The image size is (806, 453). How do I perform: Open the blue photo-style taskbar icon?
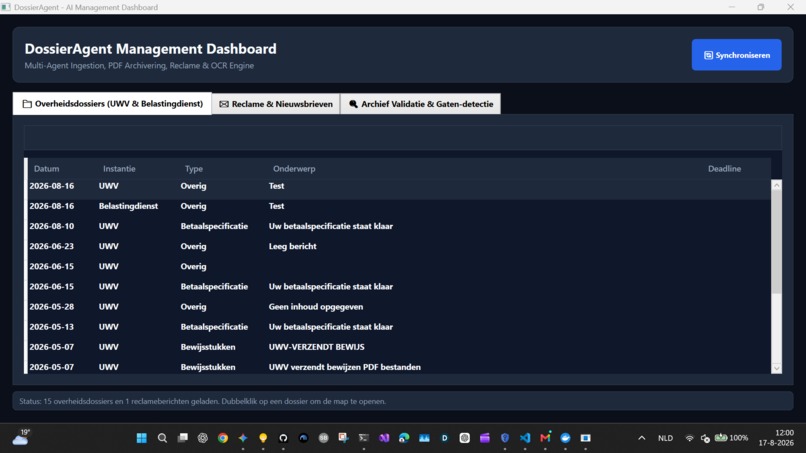tap(424, 438)
